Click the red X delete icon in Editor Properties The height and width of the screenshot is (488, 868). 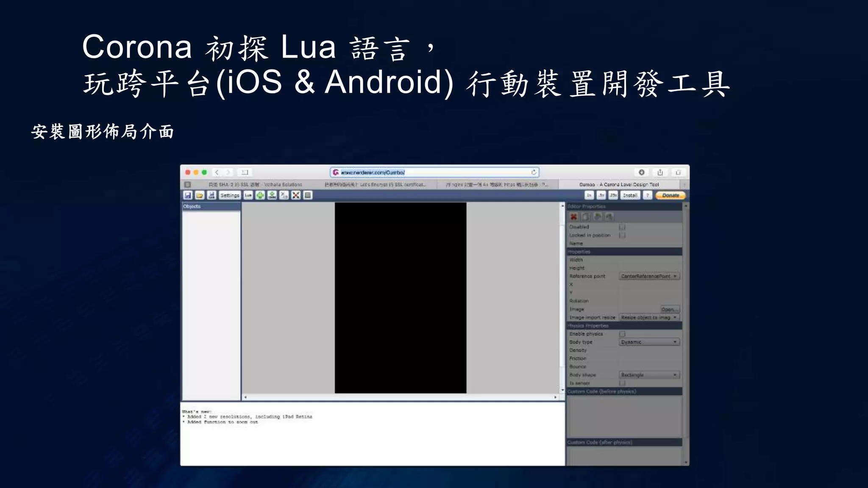tap(573, 217)
